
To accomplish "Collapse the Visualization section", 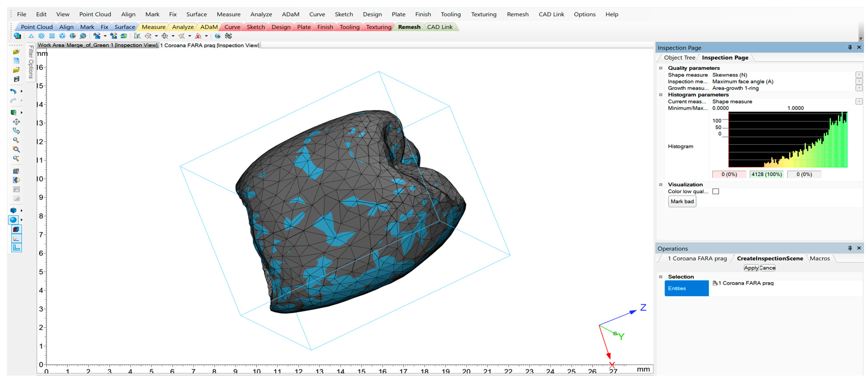I will [x=661, y=185].
